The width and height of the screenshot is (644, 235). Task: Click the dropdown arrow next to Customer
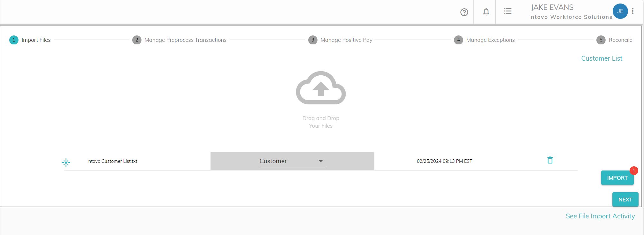(321, 161)
